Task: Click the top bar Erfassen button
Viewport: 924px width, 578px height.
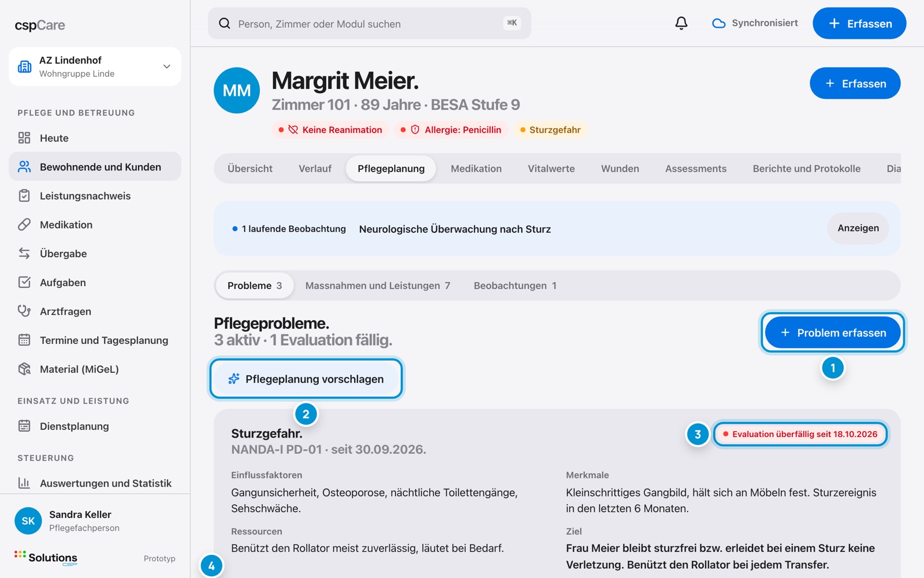Action: (x=859, y=23)
